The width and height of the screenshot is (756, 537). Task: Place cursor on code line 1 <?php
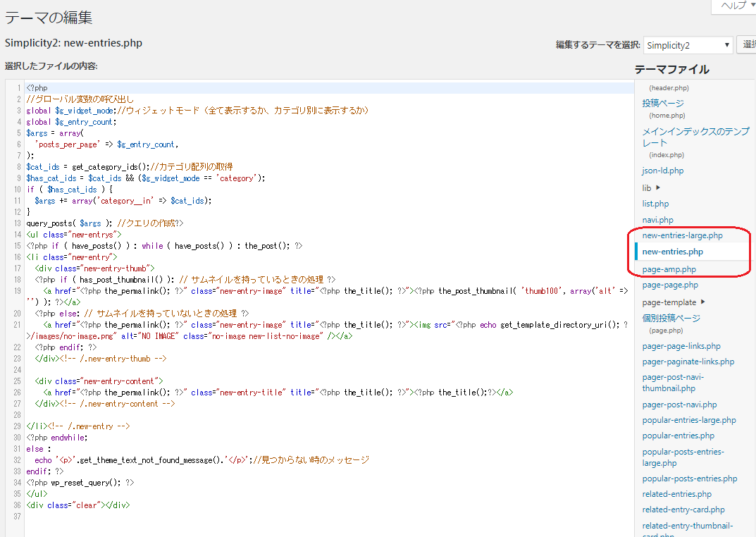(37, 87)
